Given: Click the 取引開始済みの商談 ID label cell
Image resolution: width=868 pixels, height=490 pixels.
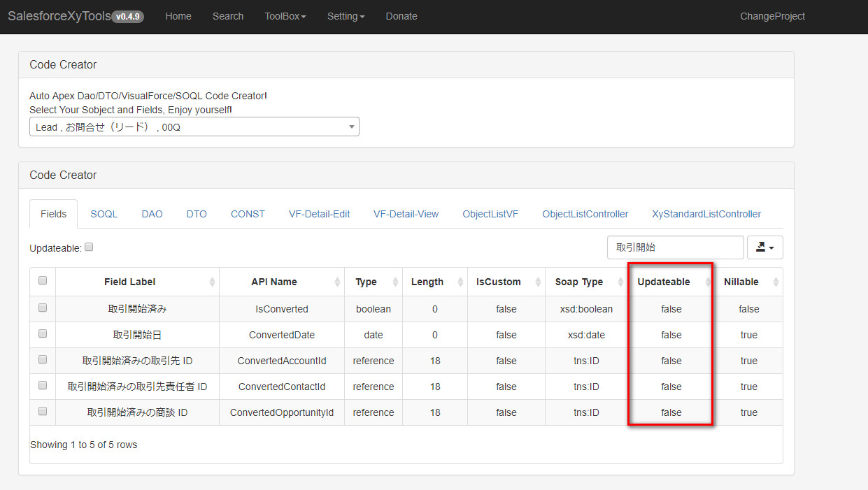Looking at the screenshot, I should [137, 412].
